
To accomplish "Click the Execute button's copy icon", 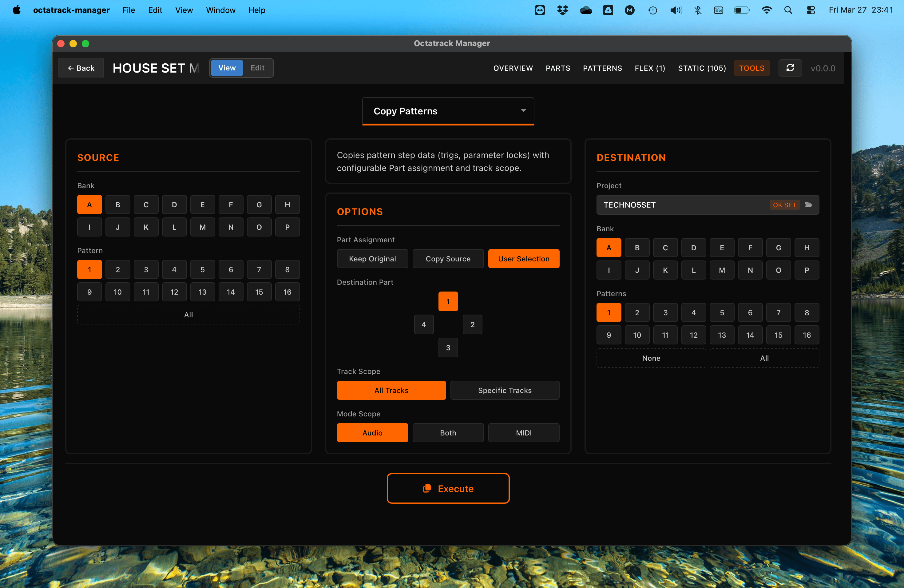I will pos(427,488).
